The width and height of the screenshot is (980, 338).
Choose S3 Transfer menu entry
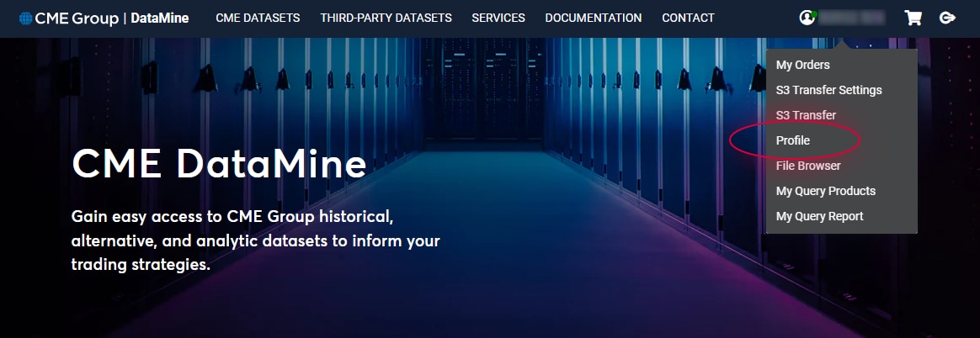click(x=806, y=115)
